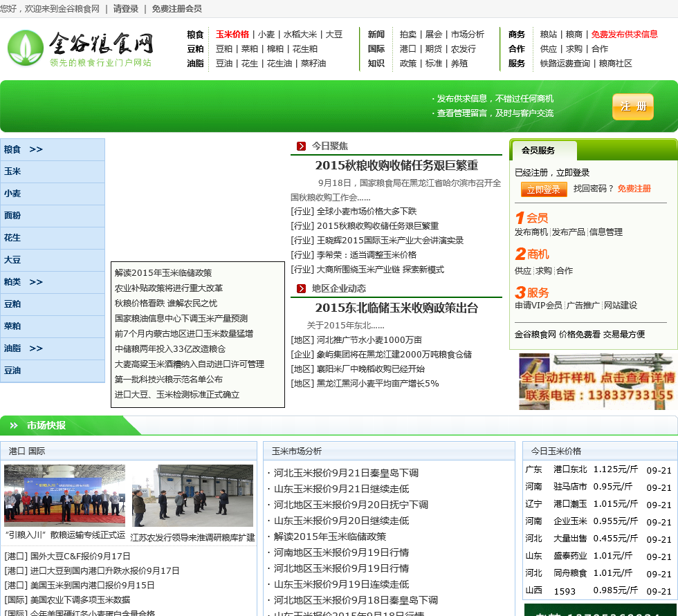Click 找回密码？ in member panel

(x=594, y=189)
